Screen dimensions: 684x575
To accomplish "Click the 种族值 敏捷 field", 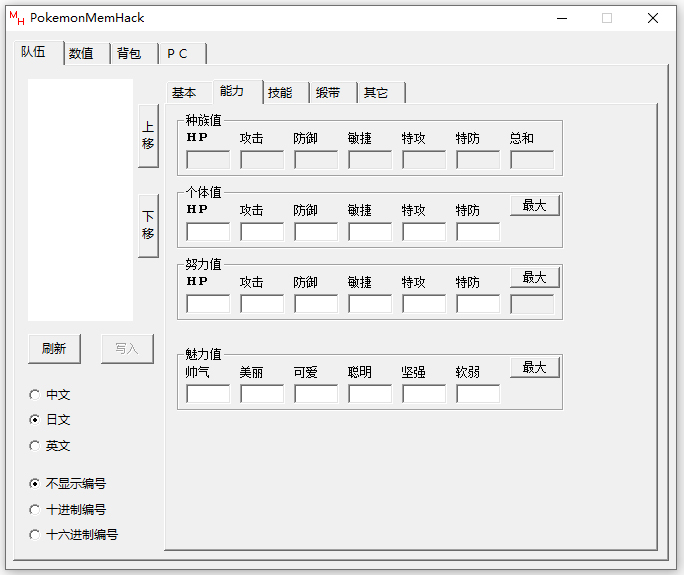I will pos(370,160).
